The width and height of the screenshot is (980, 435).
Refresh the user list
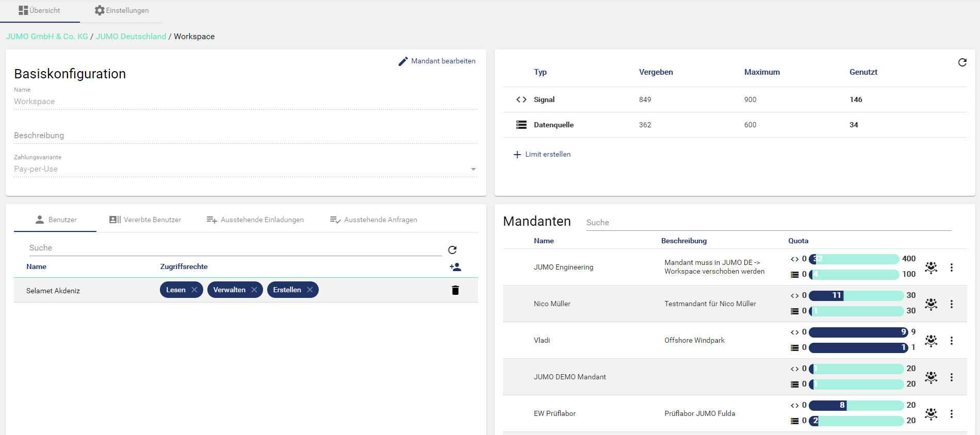(x=452, y=250)
